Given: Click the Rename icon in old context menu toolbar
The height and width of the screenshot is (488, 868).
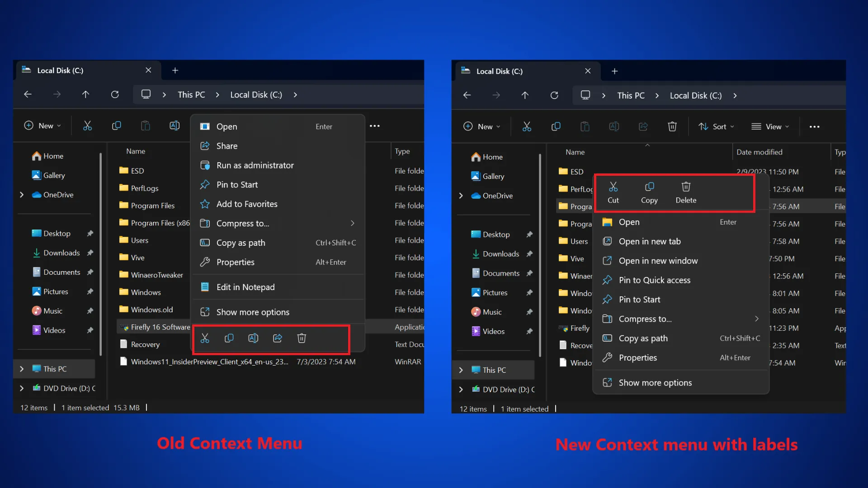Looking at the screenshot, I should [x=253, y=338].
